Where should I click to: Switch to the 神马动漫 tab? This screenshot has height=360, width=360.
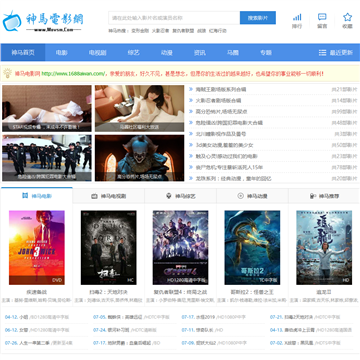coord(252,196)
